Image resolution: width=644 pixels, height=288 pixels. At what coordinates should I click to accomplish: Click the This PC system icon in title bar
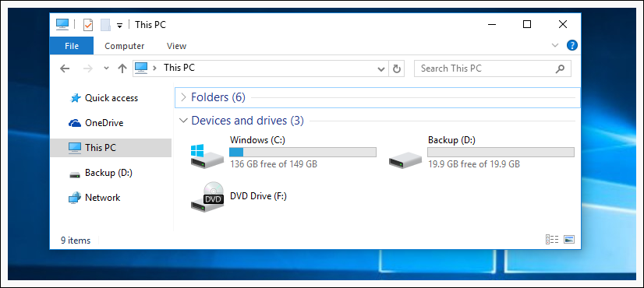[62, 25]
